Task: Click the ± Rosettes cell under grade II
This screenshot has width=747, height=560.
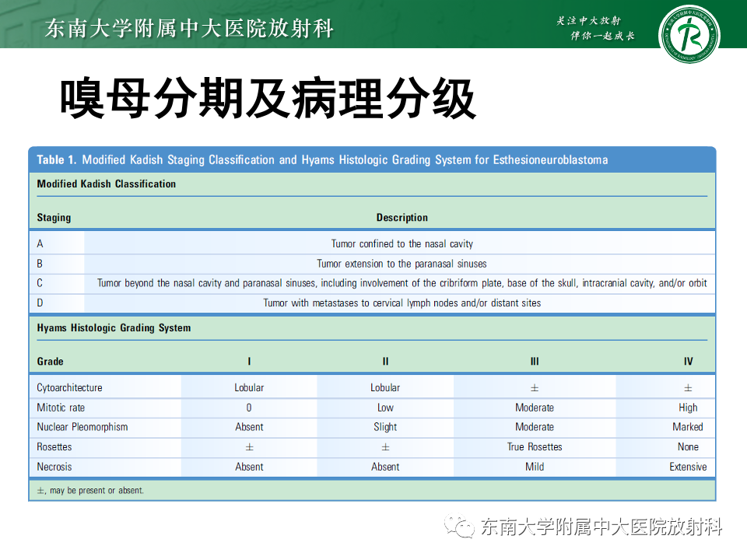Action: tap(385, 448)
